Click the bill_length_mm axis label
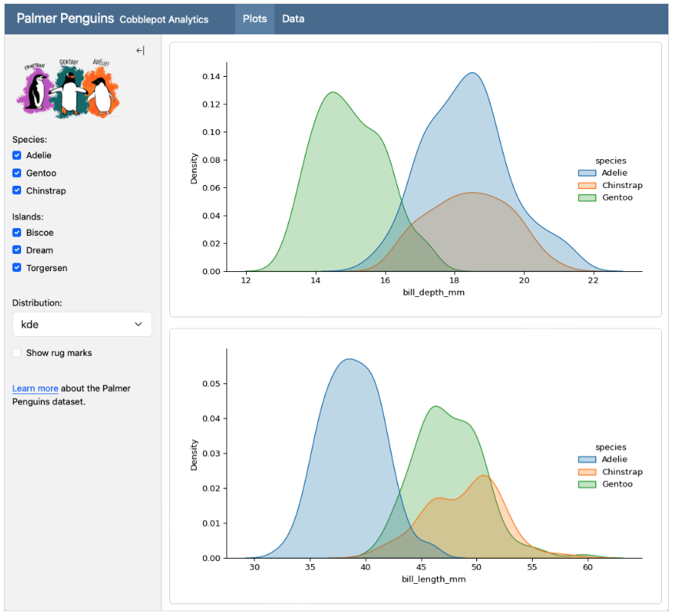 pos(433,579)
